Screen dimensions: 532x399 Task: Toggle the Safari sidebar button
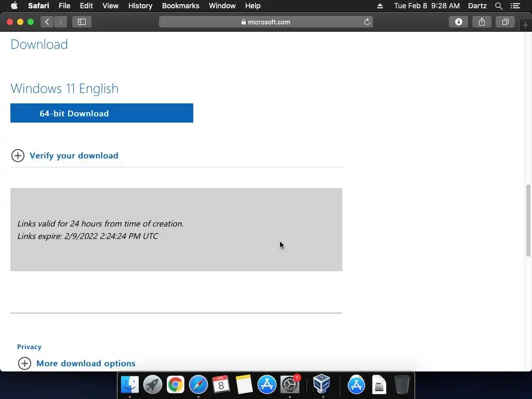pos(82,22)
